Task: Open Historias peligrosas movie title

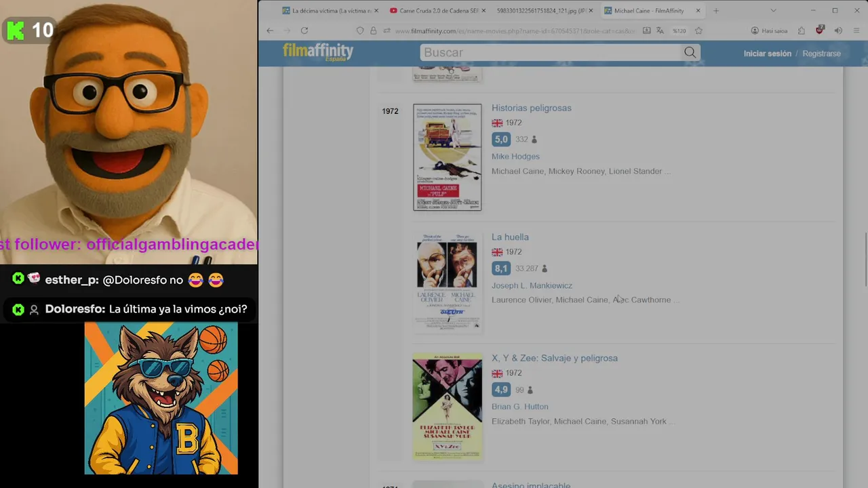Action: [x=531, y=108]
